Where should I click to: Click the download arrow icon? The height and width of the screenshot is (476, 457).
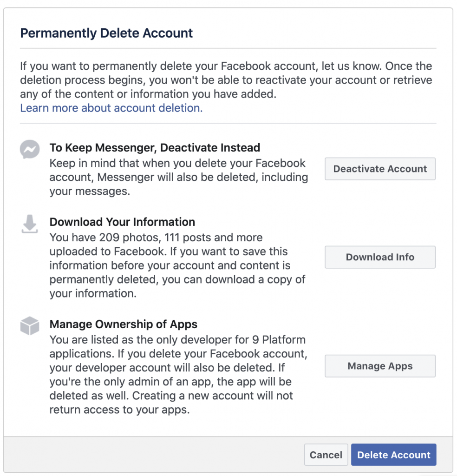30,224
